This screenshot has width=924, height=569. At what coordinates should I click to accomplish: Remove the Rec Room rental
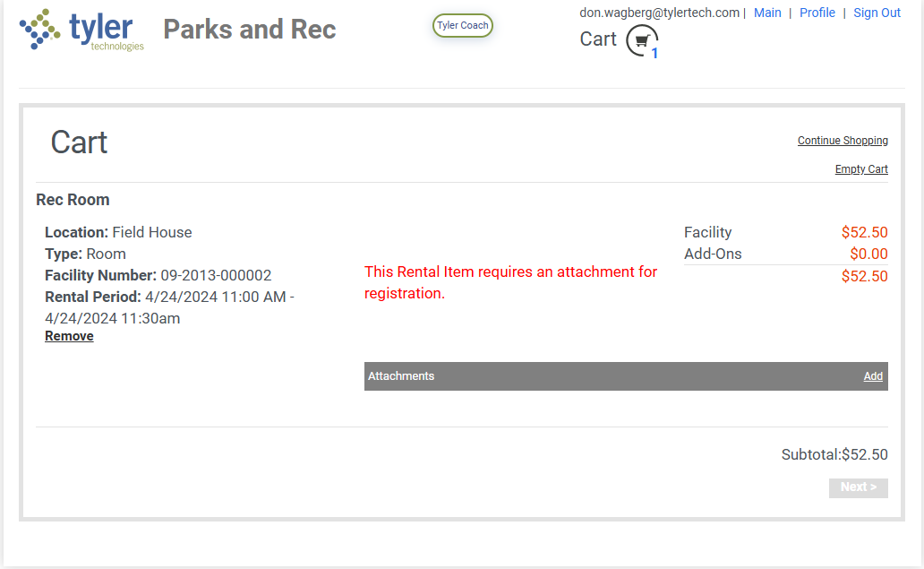69,336
